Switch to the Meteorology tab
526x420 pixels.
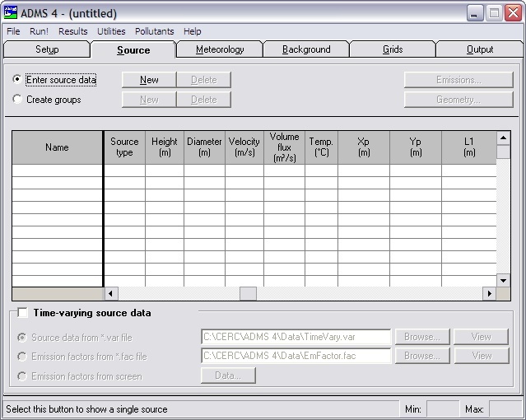(x=220, y=49)
